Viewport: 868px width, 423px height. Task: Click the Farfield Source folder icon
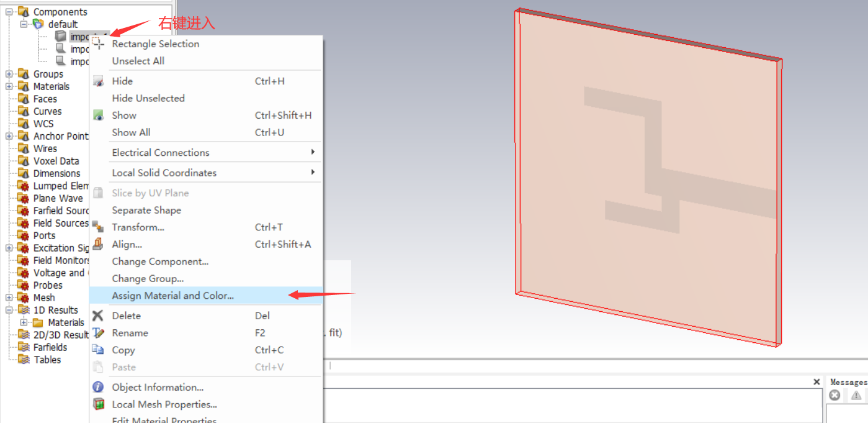point(24,211)
